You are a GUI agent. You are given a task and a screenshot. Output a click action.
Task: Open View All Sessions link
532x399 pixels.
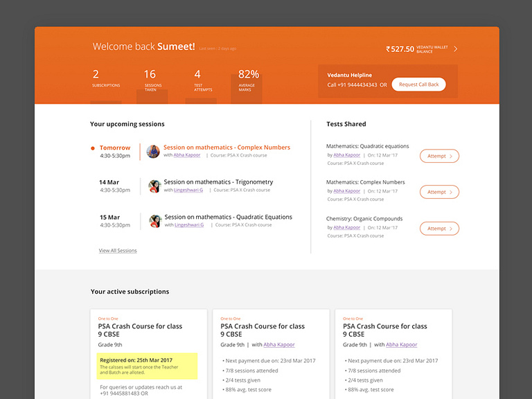coord(118,251)
